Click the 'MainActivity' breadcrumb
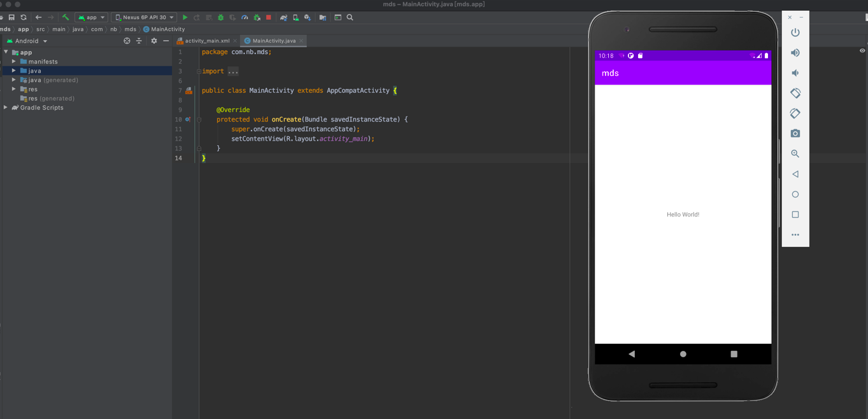 click(164, 29)
